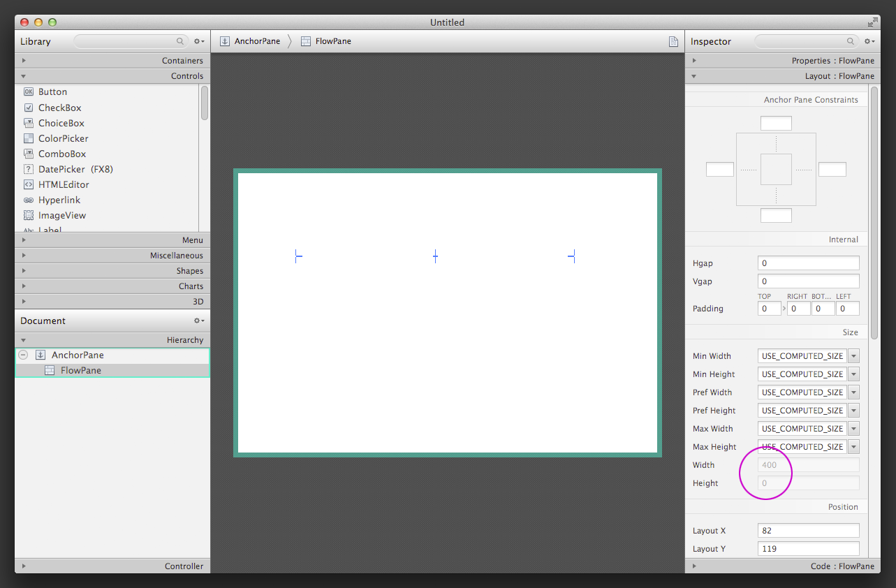Click the document icon in breadcrumb bar
The height and width of the screenshot is (588, 896).
click(673, 42)
